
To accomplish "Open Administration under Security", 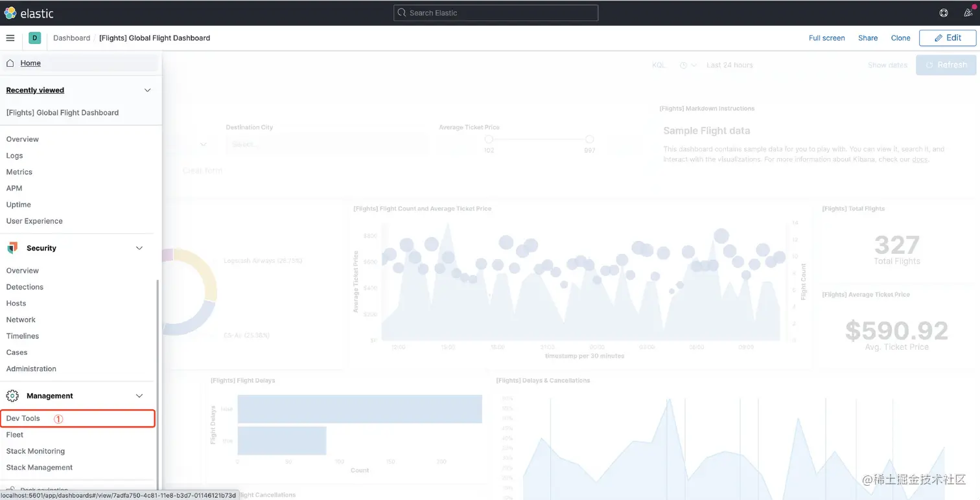I will click(31, 369).
